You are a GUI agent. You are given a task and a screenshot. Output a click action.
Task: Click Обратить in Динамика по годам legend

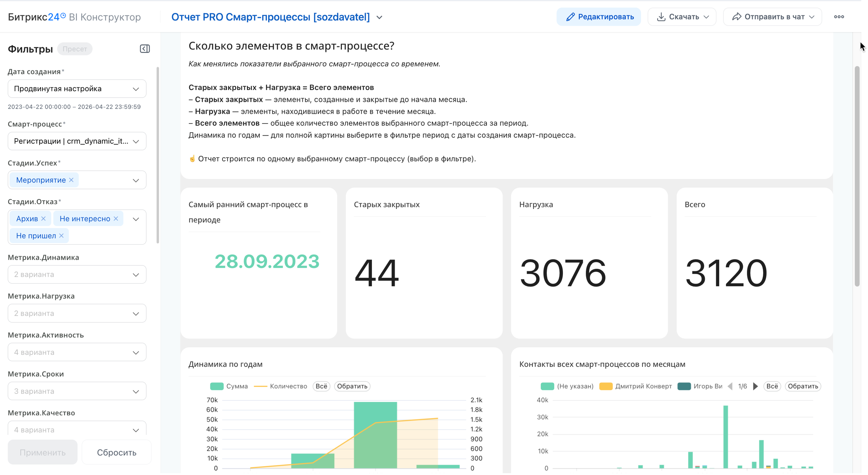click(x=352, y=386)
